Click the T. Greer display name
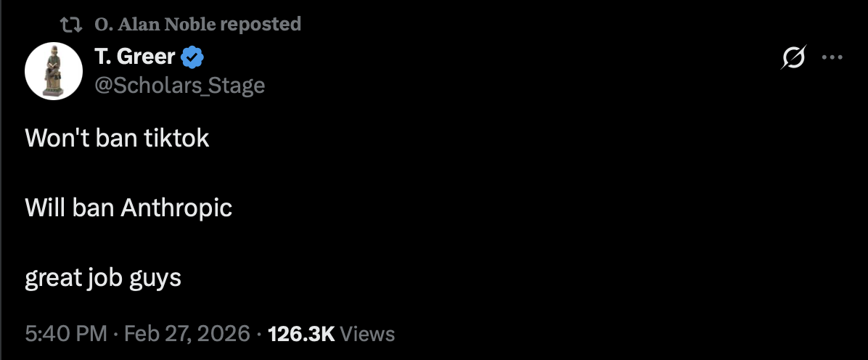Image resolution: width=868 pixels, height=360 pixels. point(134,55)
